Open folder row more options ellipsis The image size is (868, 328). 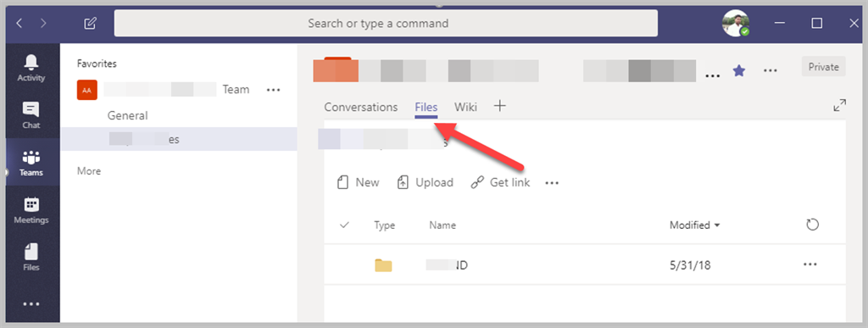pos(810,264)
